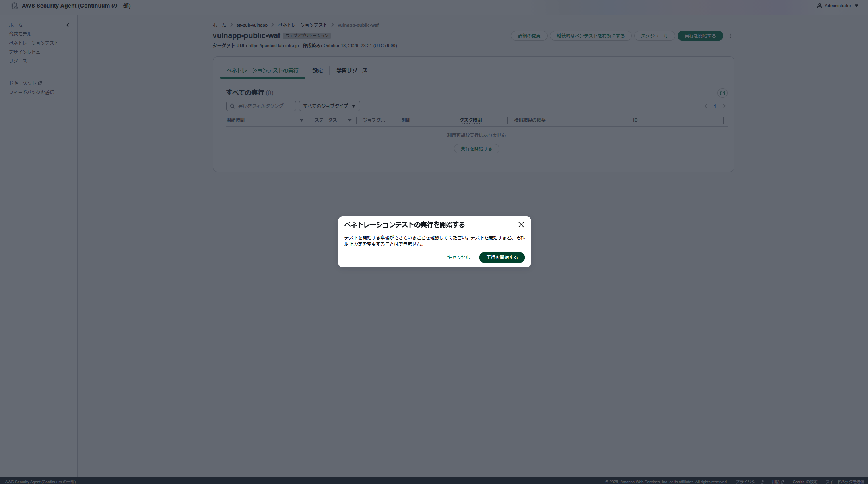
Task: Sort by ステータス column arrow
Action: point(350,120)
